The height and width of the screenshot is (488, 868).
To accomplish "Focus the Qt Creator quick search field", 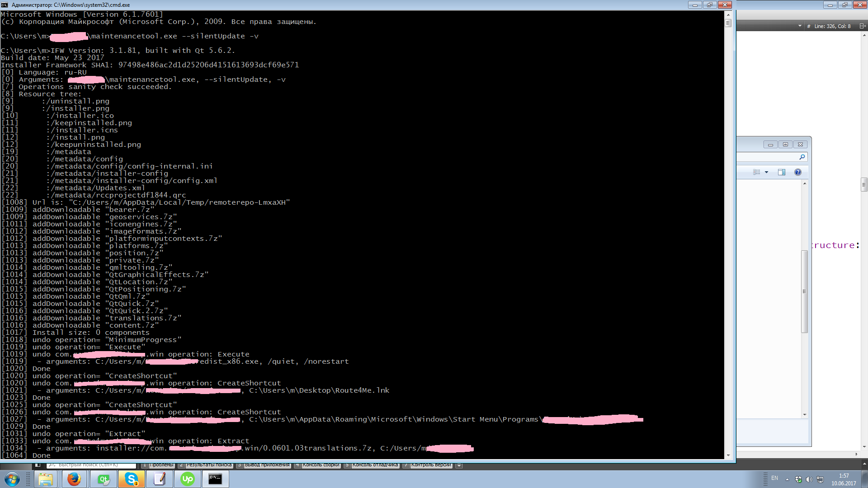I will (x=90, y=465).
